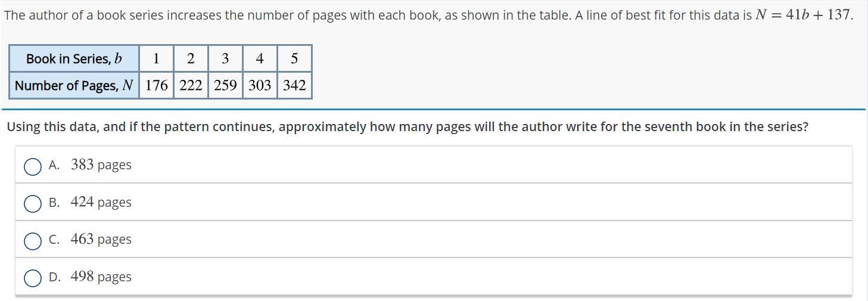
Task: Click the 'Using this data' question text
Action: tap(407, 127)
